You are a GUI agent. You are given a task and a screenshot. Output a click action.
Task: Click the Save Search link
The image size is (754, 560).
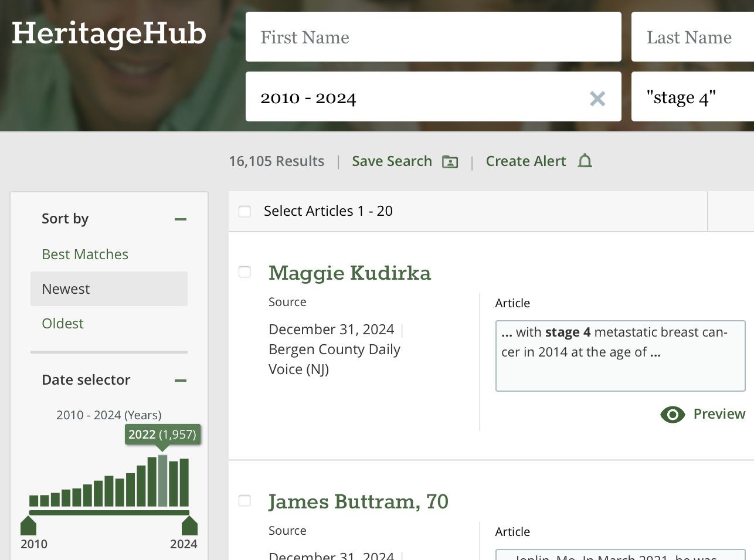[392, 161]
